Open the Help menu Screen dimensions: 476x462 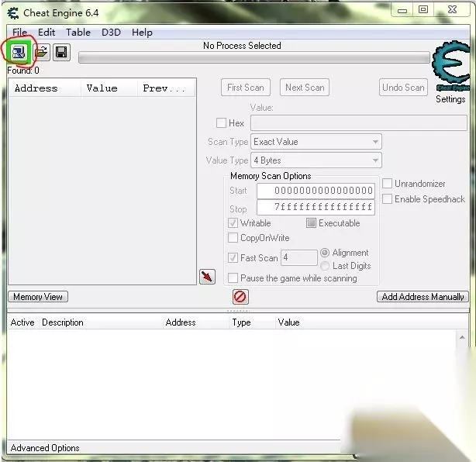142,33
